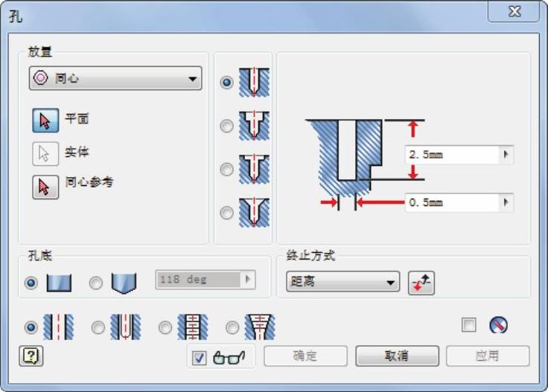
Task: Click the simple drilled hole type icon
Action: (254, 83)
